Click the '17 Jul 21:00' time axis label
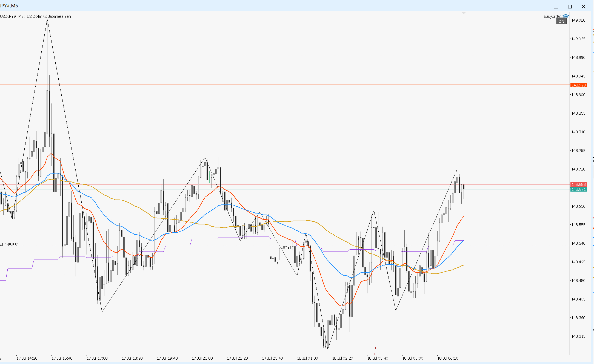594x364 pixels. pyautogui.click(x=202, y=358)
